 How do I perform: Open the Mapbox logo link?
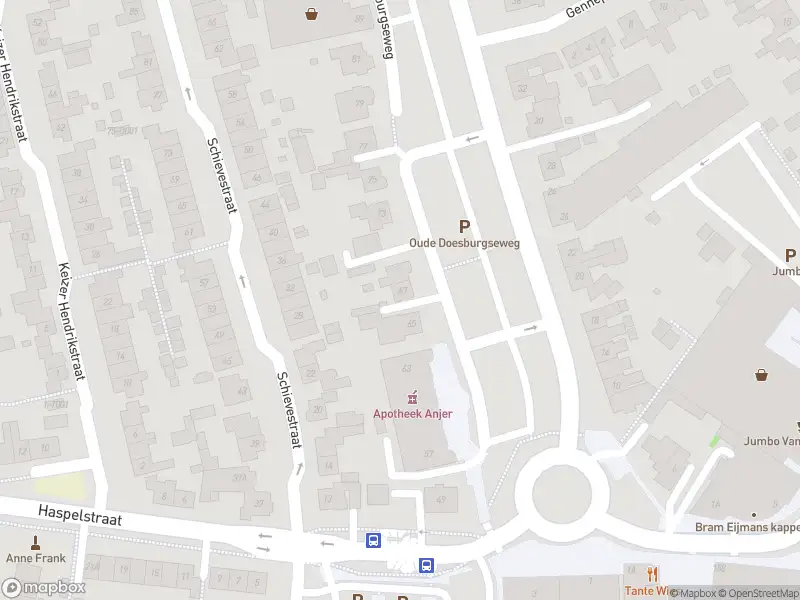tap(43, 587)
